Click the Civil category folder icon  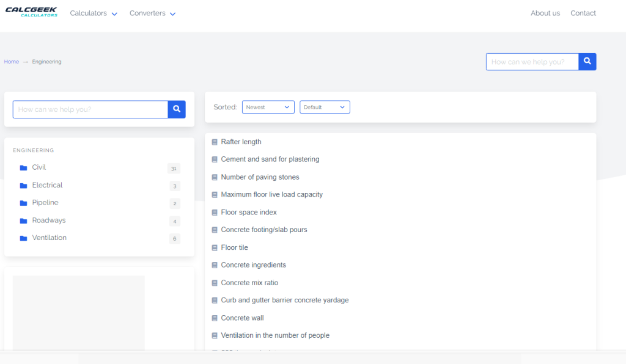tap(23, 168)
